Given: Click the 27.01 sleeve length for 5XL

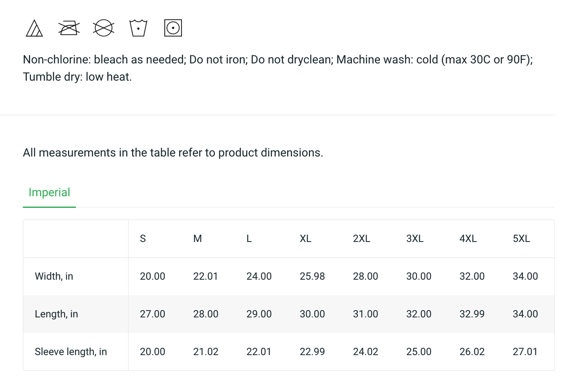Looking at the screenshot, I should (525, 352).
